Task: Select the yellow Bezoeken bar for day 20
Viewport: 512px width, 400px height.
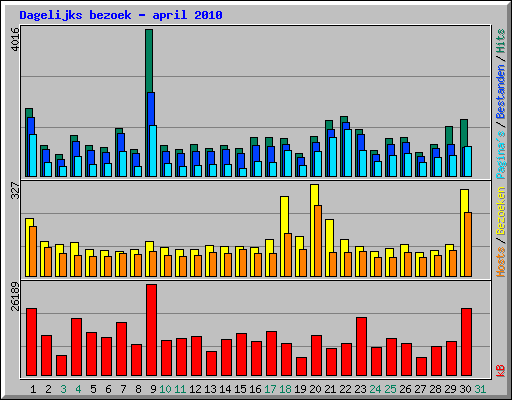Action: pos(314,230)
